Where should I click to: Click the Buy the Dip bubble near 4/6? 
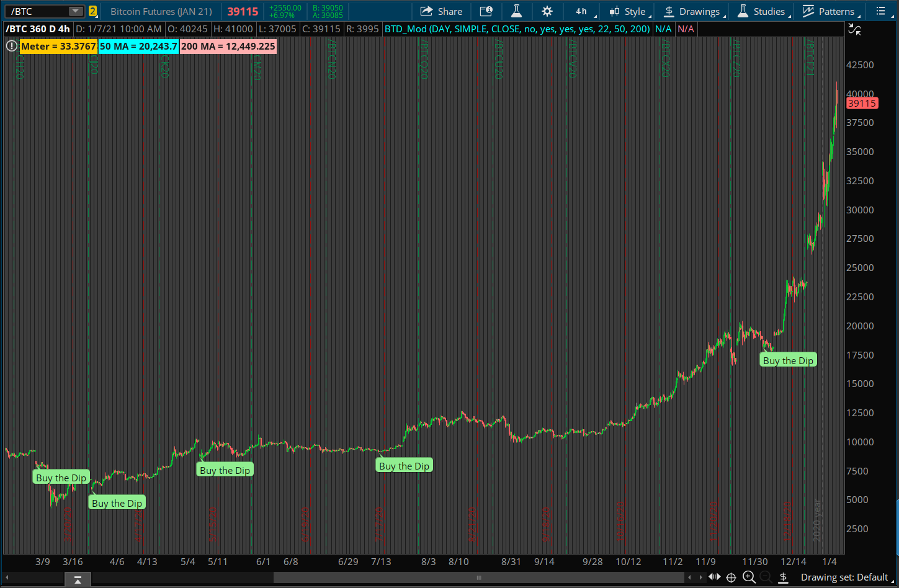[x=117, y=503]
